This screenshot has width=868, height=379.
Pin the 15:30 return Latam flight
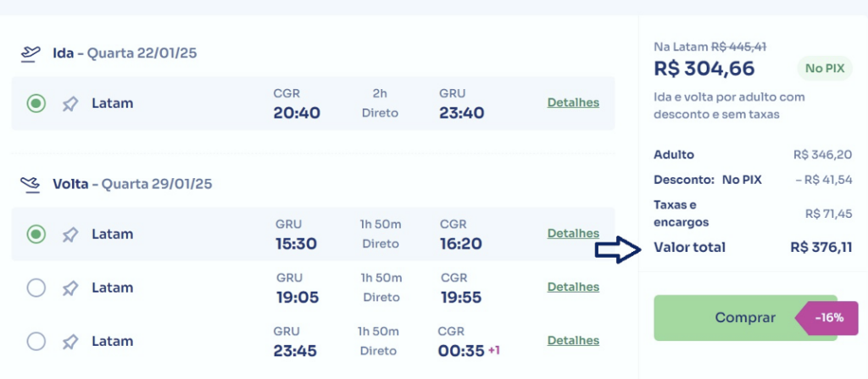coord(70,235)
